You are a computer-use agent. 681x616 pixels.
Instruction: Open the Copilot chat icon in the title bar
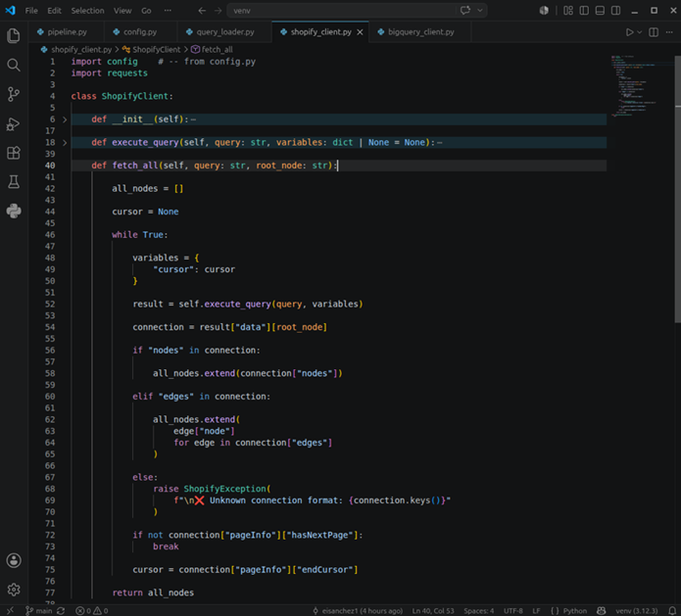tap(465, 11)
